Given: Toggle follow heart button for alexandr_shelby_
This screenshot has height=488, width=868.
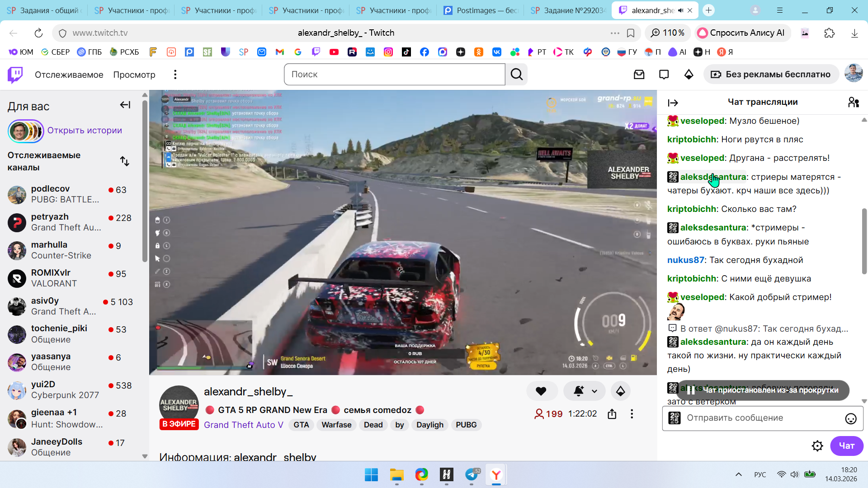Looking at the screenshot, I should 541,391.
